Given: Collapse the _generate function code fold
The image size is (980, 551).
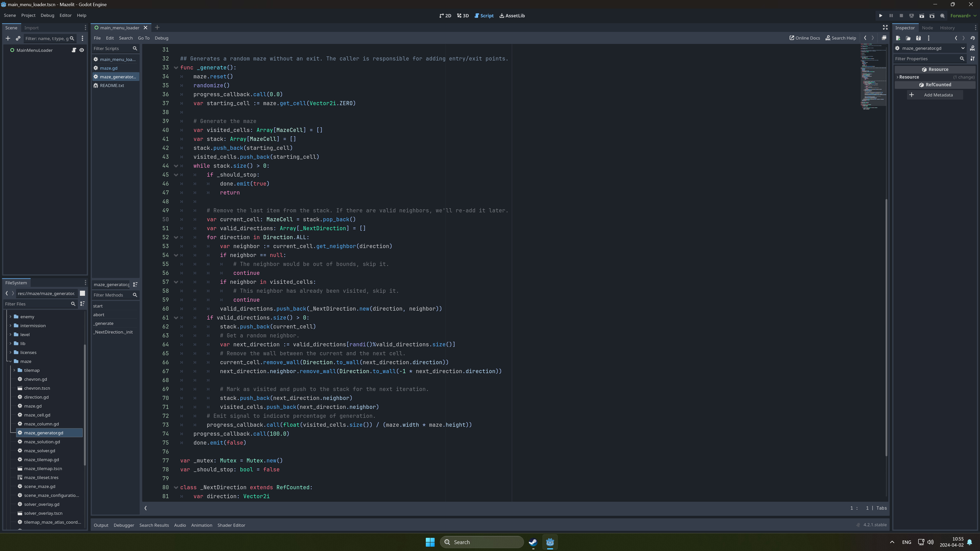Looking at the screenshot, I should (x=176, y=67).
